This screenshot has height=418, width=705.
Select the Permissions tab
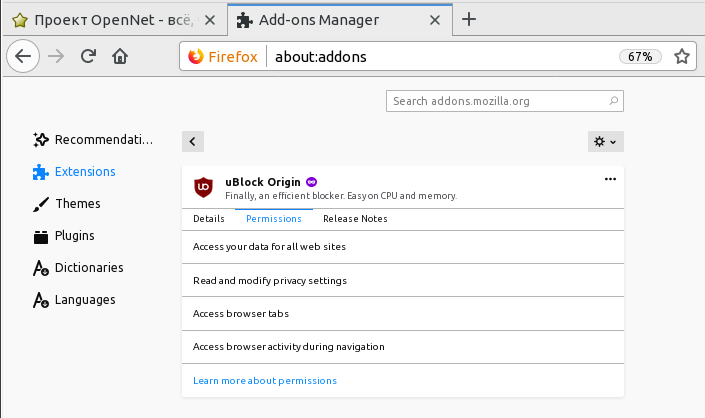coord(274,219)
